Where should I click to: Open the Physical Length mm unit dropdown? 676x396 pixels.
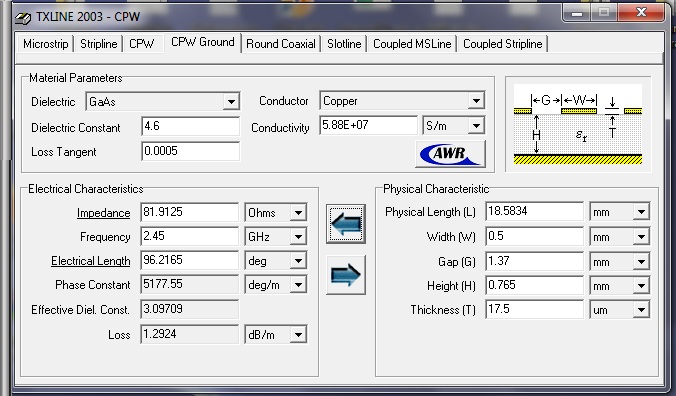(x=641, y=212)
